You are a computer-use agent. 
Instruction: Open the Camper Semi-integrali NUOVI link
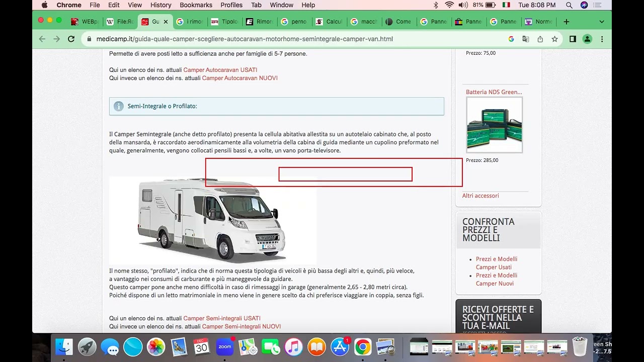pyautogui.click(x=242, y=326)
